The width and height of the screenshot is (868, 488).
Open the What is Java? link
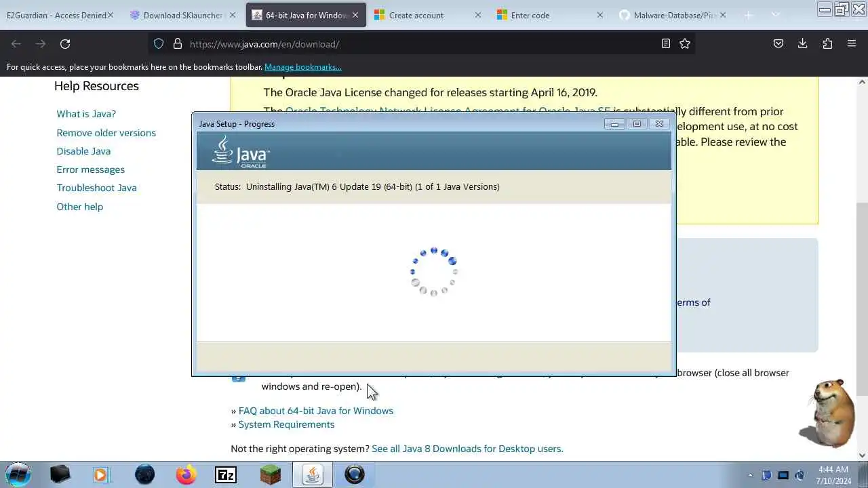tap(86, 114)
